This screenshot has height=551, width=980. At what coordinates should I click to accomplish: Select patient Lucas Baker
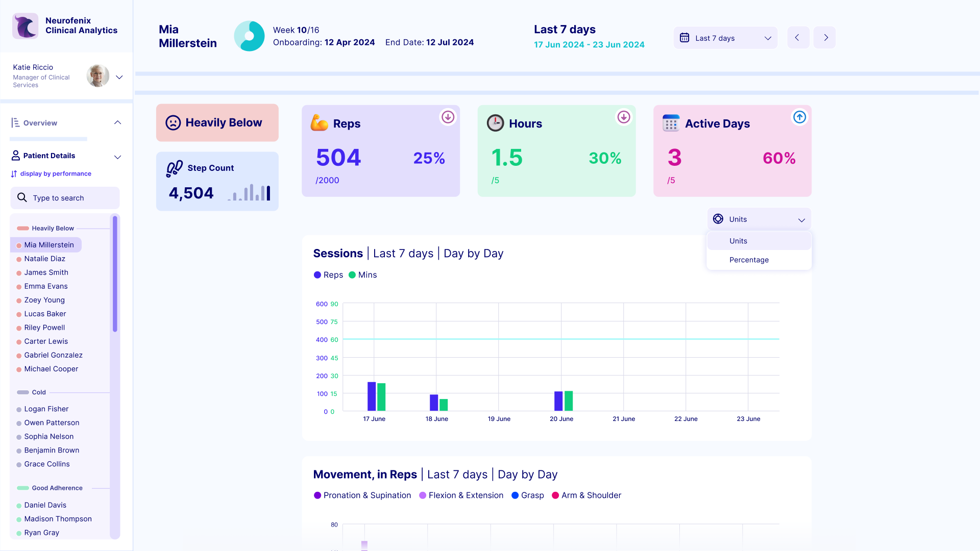point(45,314)
